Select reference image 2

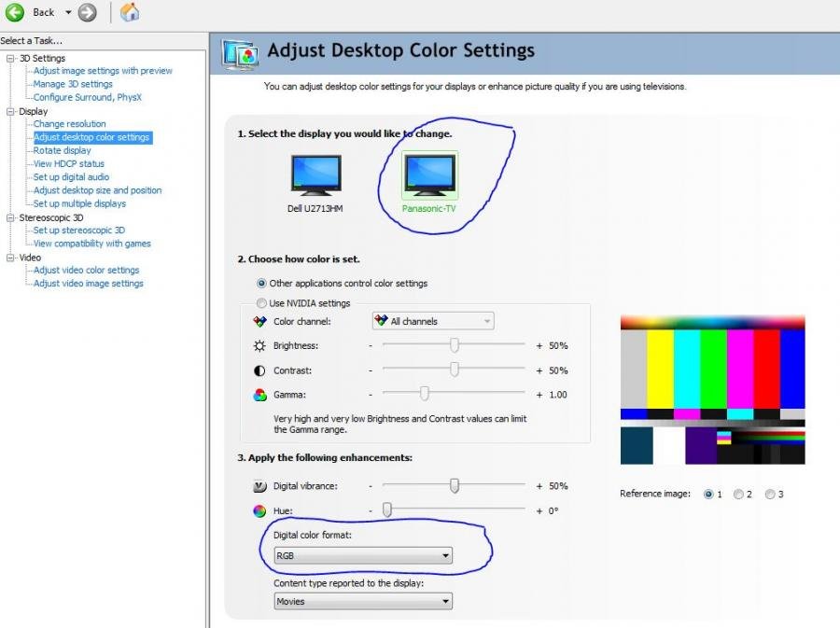pos(738,495)
